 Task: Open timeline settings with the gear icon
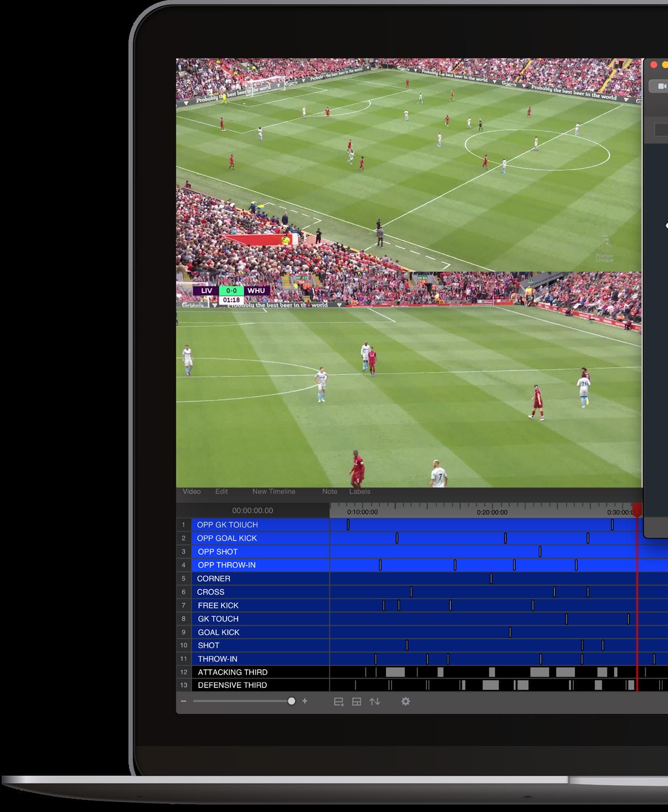coord(406,701)
